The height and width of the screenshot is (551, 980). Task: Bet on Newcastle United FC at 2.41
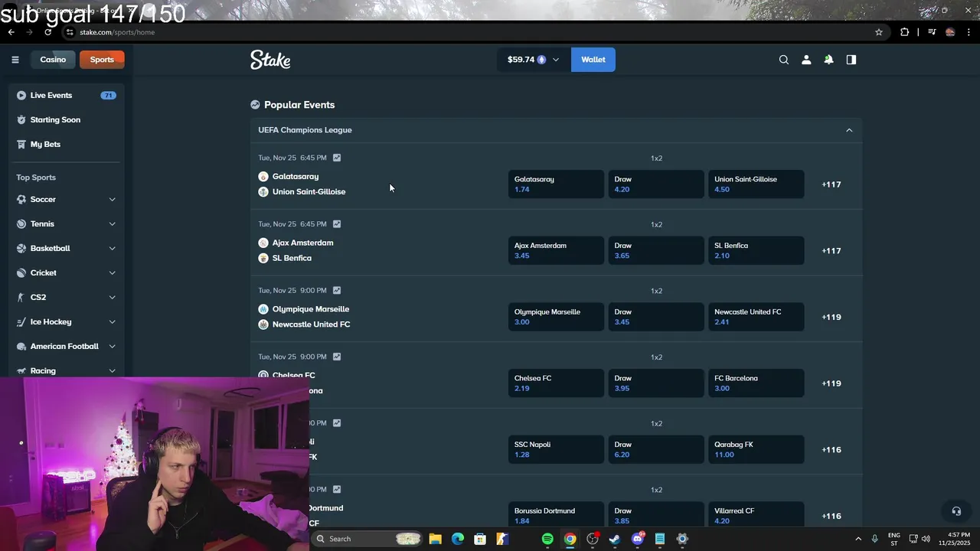tap(756, 317)
